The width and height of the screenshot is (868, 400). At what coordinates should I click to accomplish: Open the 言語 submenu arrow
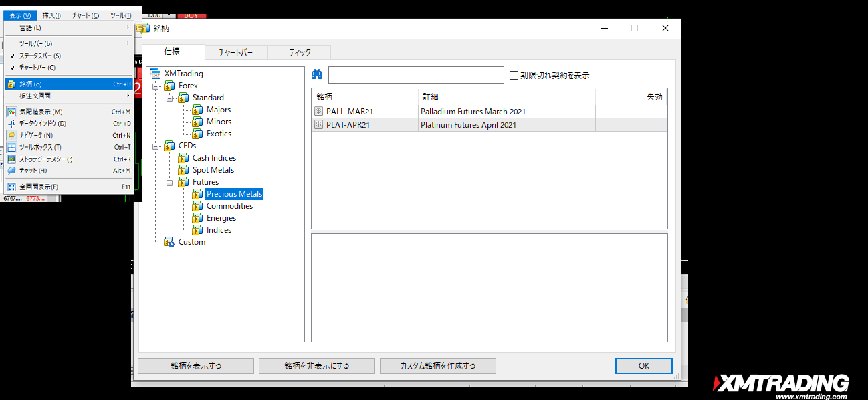click(128, 28)
